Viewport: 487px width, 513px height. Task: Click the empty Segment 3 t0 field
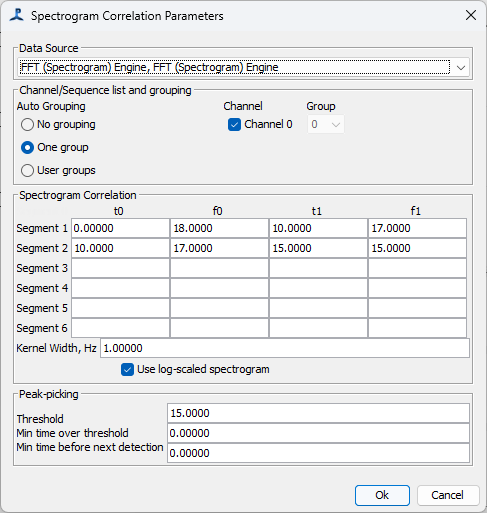click(120, 268)
